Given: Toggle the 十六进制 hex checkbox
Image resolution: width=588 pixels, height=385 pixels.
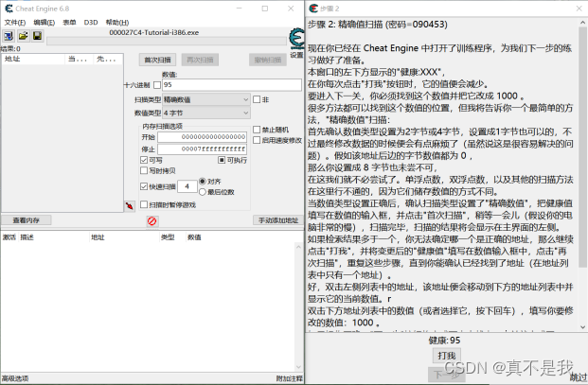Looking at the screenshot, I should [157, 85].
